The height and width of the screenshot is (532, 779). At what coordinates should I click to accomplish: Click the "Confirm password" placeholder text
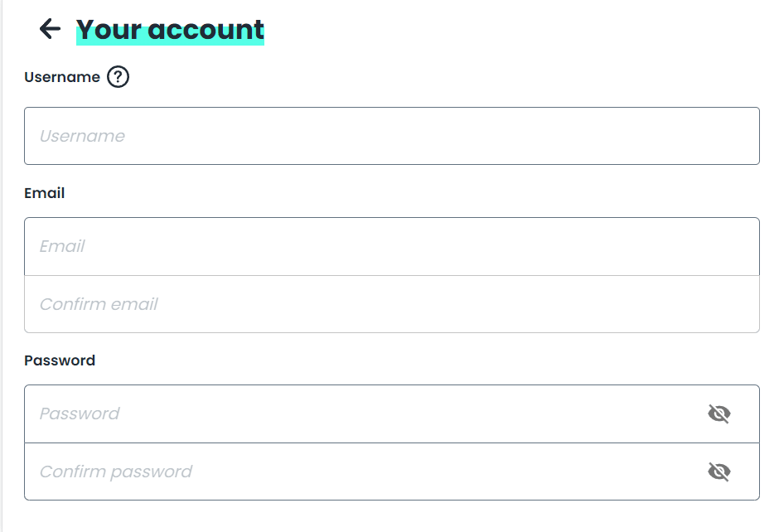tap(116, 472)
